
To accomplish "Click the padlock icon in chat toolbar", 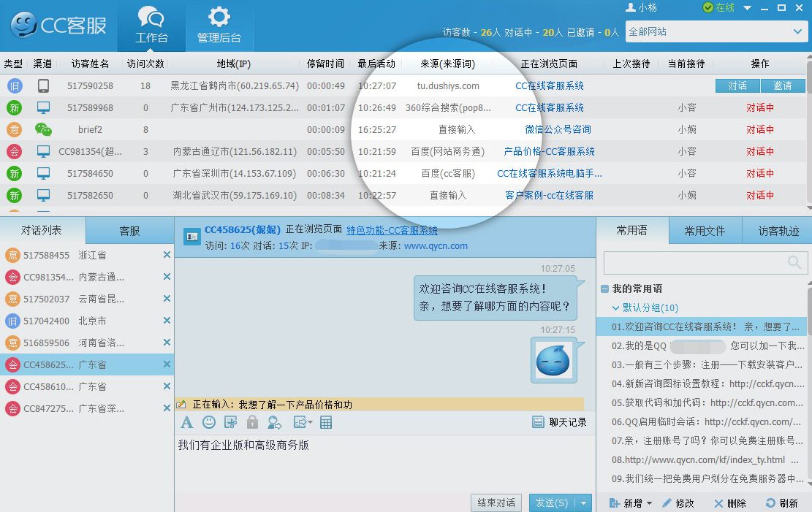I will point(252,422).
